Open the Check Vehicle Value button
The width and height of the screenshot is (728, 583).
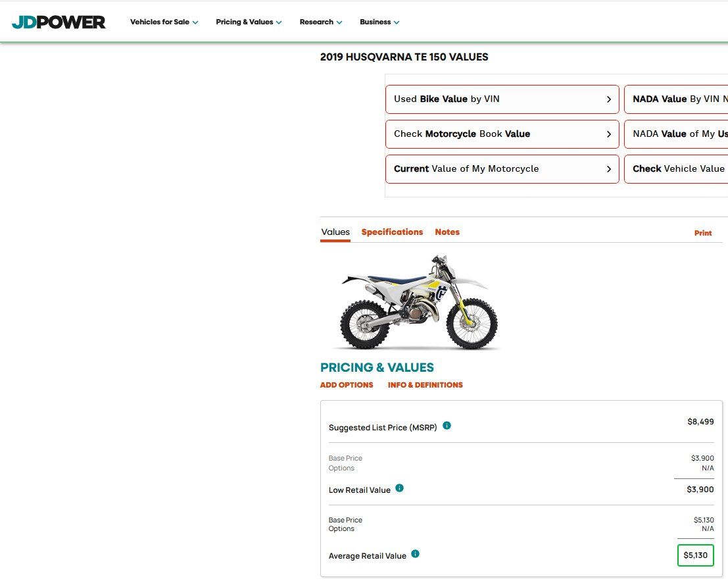(676, 168)
